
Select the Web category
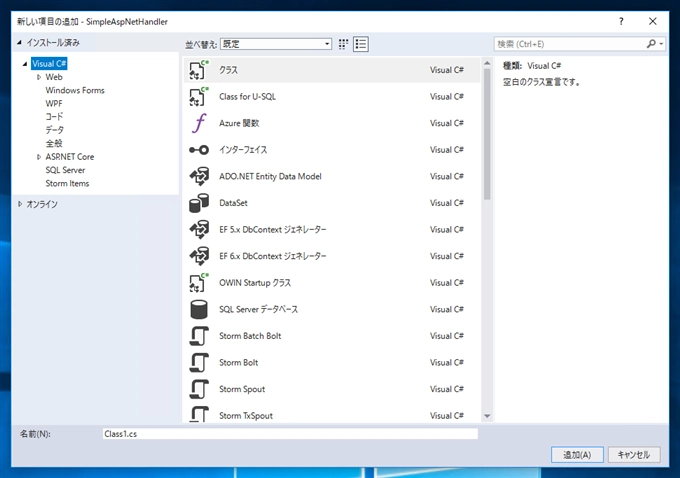click(54, 77)
